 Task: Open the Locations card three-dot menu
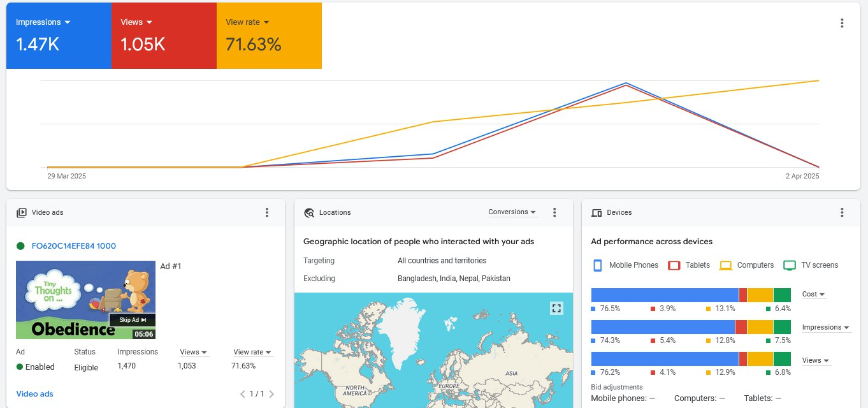point(554,212)
